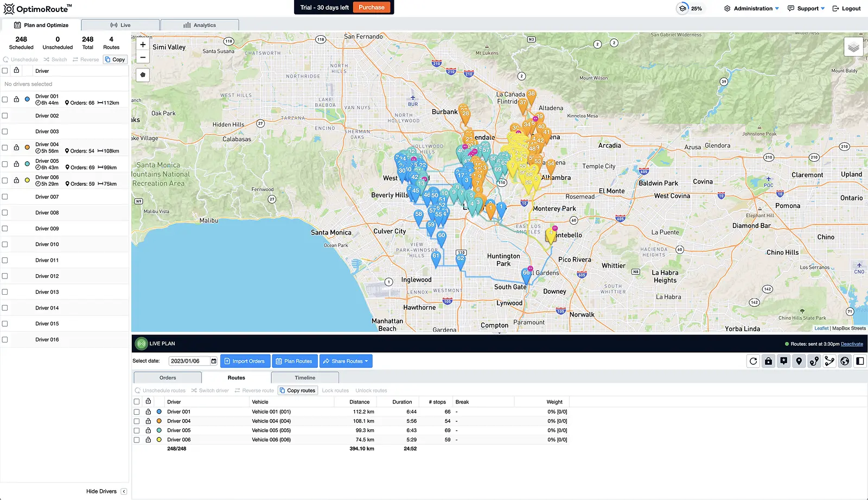Select the Routes tab

coord(236,377)
